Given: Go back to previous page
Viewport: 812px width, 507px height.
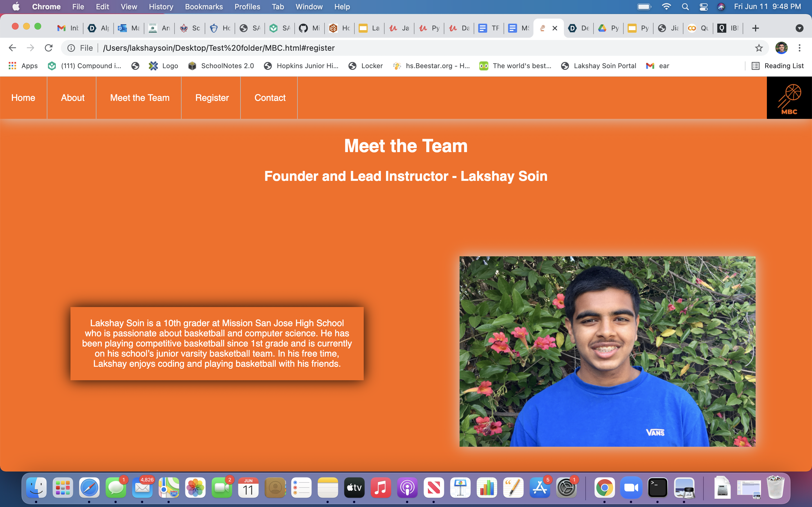Looking at the screenshot, I should (x=12, y=48).
